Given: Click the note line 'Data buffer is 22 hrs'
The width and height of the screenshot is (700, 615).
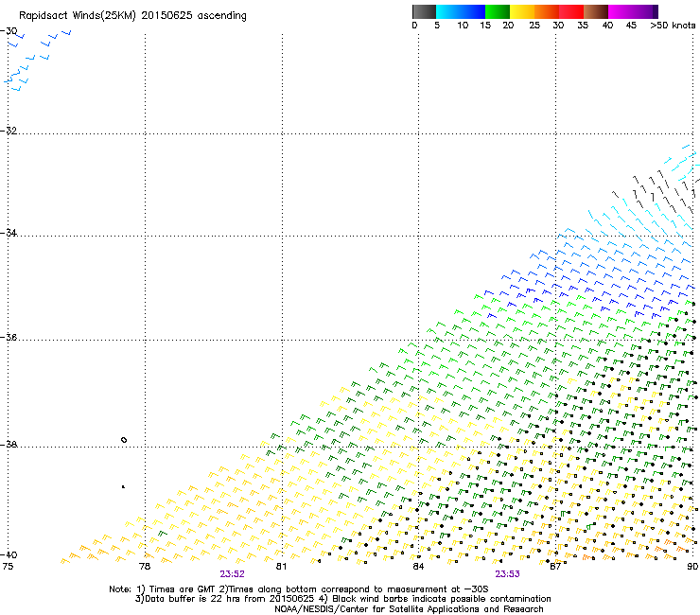Looking at the screenshot, I should 342,599.
